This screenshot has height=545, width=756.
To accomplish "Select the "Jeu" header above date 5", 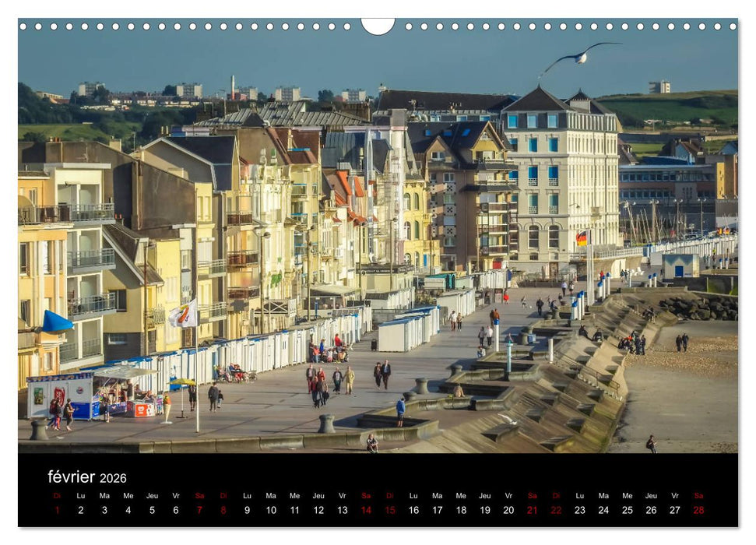I will coord(151,496).
